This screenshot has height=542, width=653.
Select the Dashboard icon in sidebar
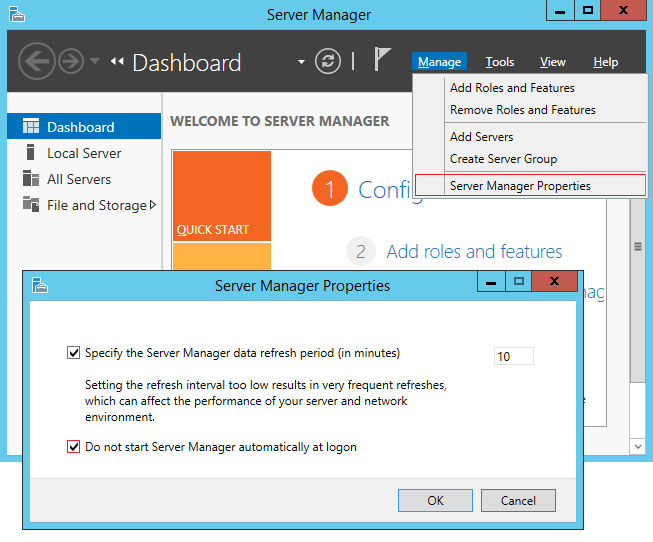(x=31, y=127)
